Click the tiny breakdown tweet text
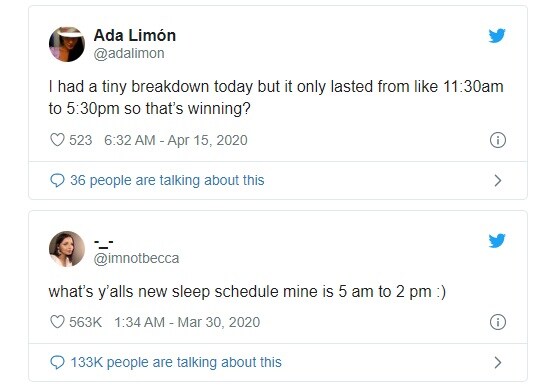 pos(276,97)
